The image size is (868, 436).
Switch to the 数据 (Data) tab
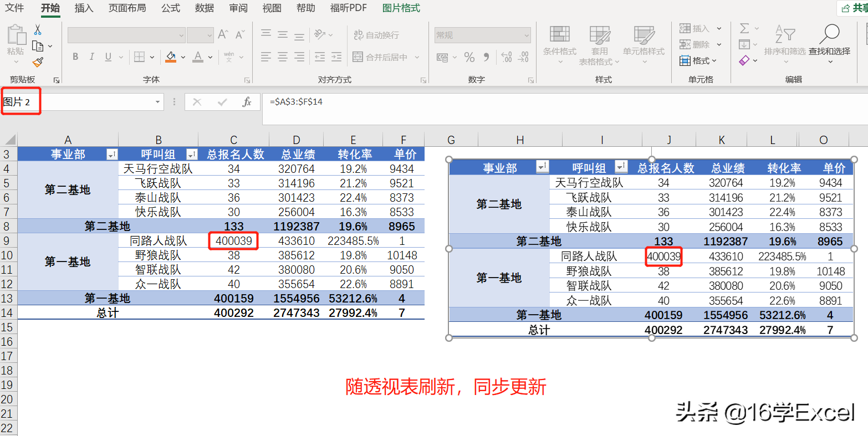(205, 8)
